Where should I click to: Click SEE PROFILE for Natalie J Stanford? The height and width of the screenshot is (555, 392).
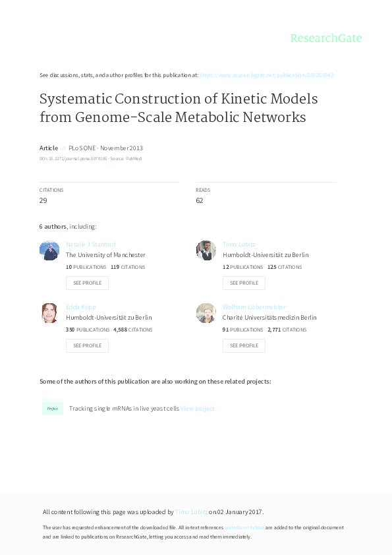point(87,283)
